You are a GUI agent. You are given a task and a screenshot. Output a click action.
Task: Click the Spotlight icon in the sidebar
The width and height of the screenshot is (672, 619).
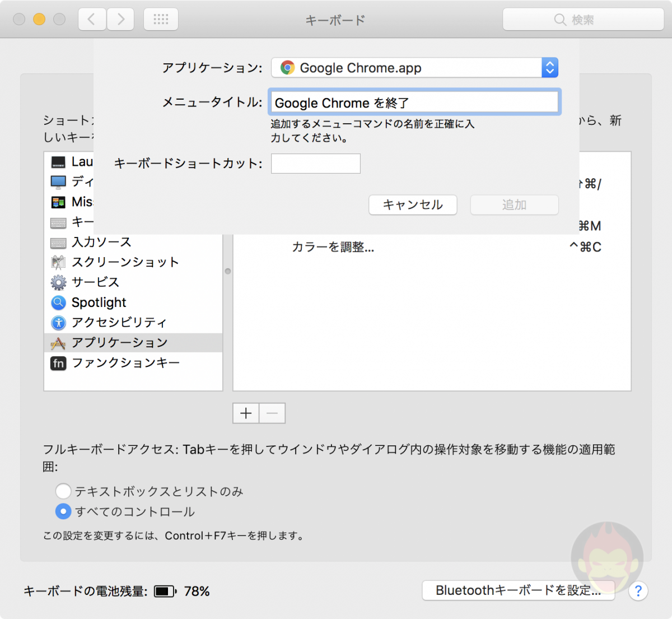[x=58, y=302]
